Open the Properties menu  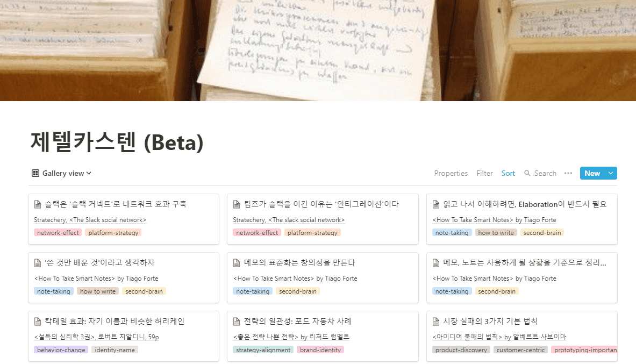(451, 173)
